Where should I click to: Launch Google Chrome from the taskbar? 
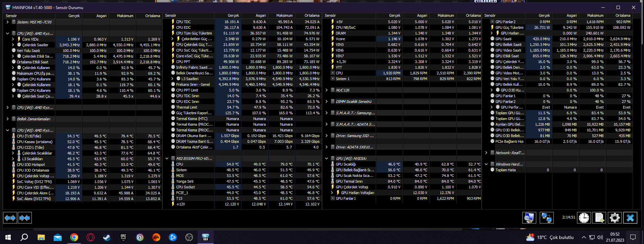click(x=74, y=237)
